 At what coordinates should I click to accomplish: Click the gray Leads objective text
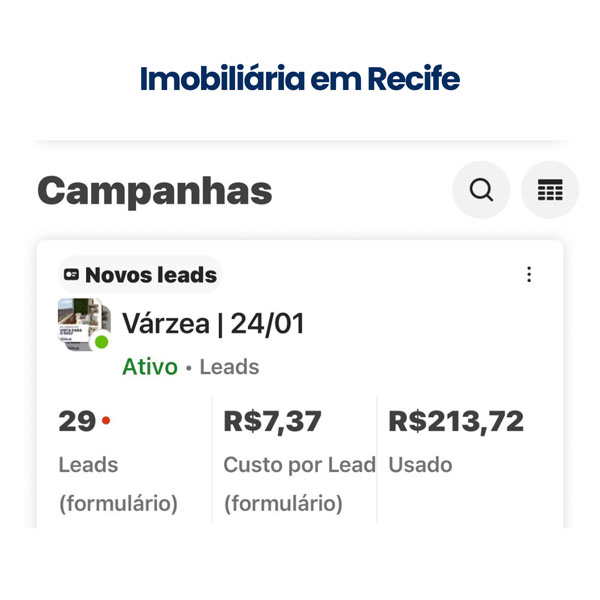point(229,367)
